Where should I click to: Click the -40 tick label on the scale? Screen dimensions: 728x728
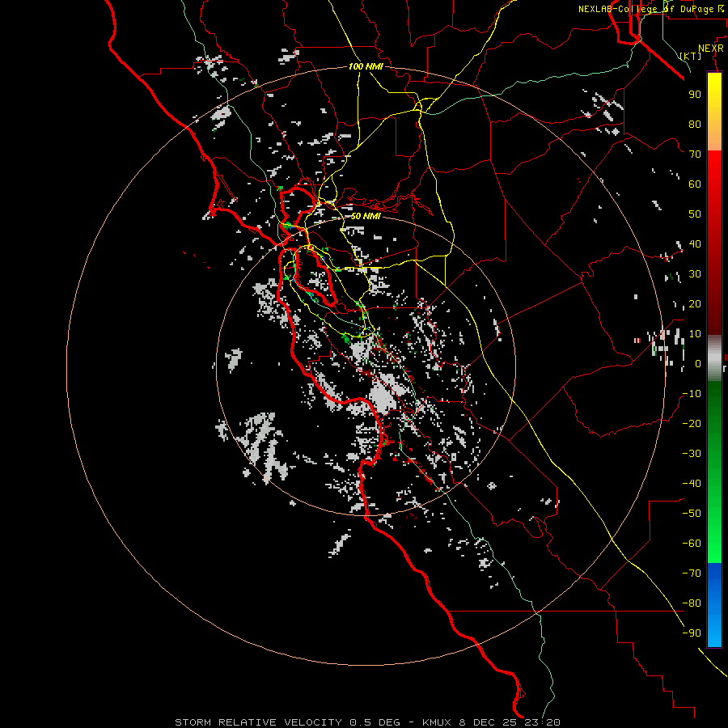point(692,484)
